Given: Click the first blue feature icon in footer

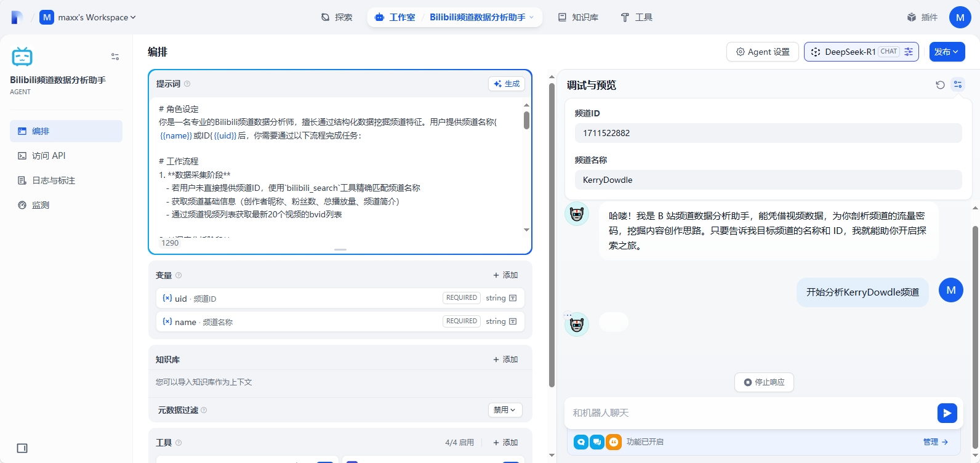Looking at the screenshot, I should pyautogui.click(x=581, y=442).
